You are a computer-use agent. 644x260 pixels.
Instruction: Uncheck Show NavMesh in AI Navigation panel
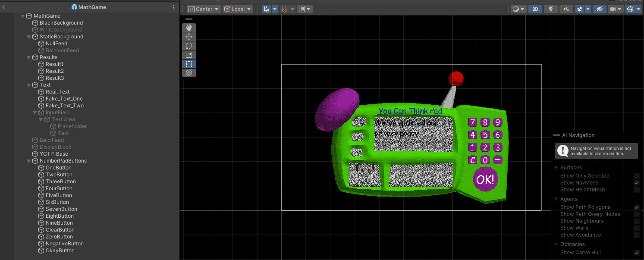pyautogui.click(x=637, y=182)
